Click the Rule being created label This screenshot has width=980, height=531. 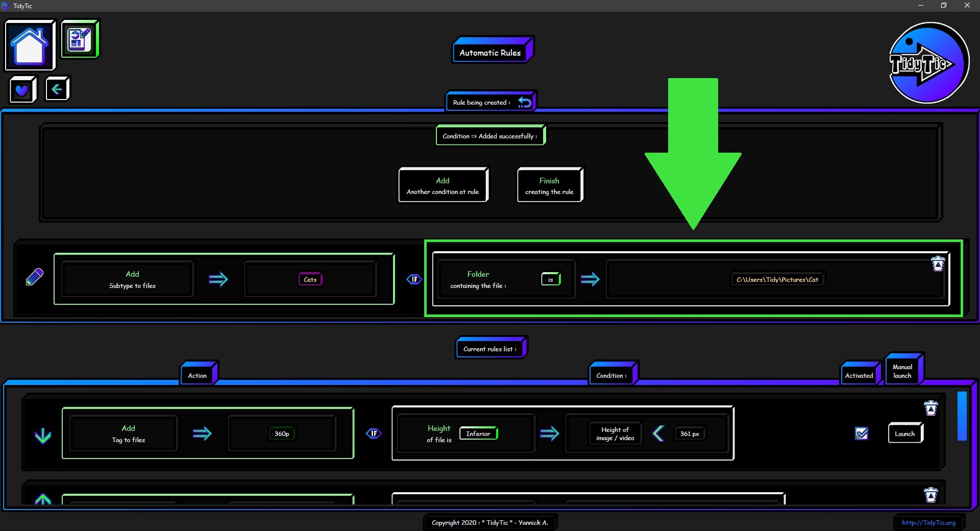tap(482, 102)
